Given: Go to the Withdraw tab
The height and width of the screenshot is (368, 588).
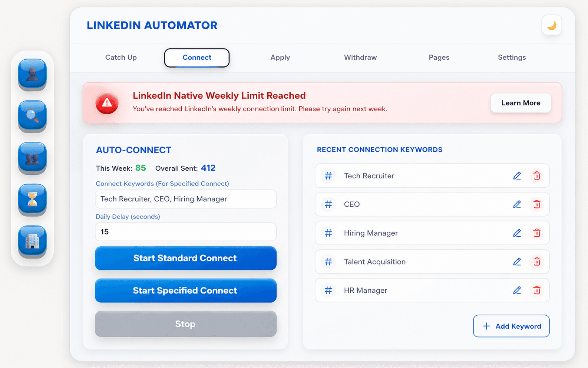Looking at the screenshot, I should click(x=360, y=57).
